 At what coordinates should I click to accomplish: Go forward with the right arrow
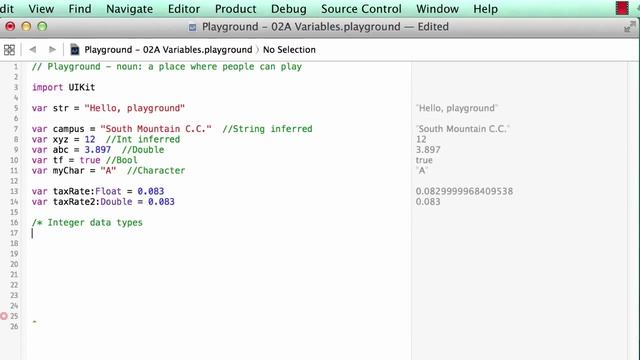(x=52, y=49)
